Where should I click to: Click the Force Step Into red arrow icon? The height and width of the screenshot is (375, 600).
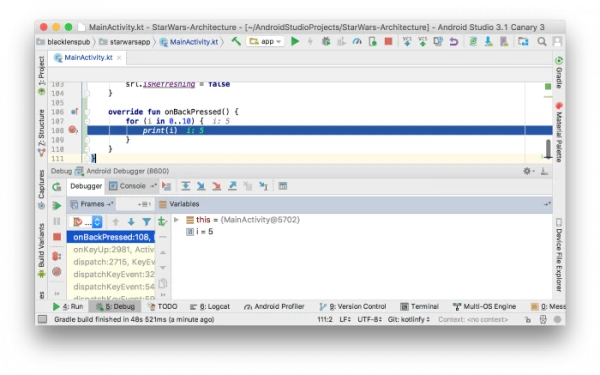217,186
